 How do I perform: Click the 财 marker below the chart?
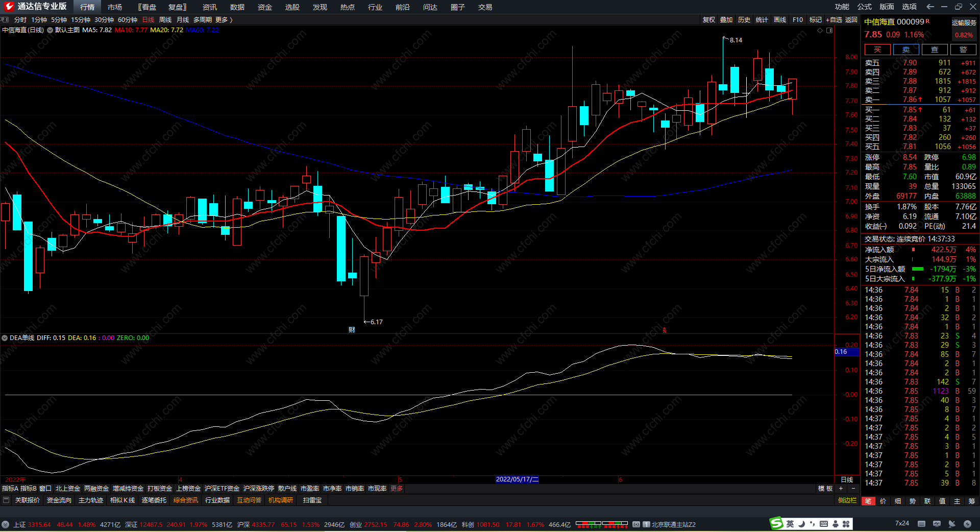point(352,330)
